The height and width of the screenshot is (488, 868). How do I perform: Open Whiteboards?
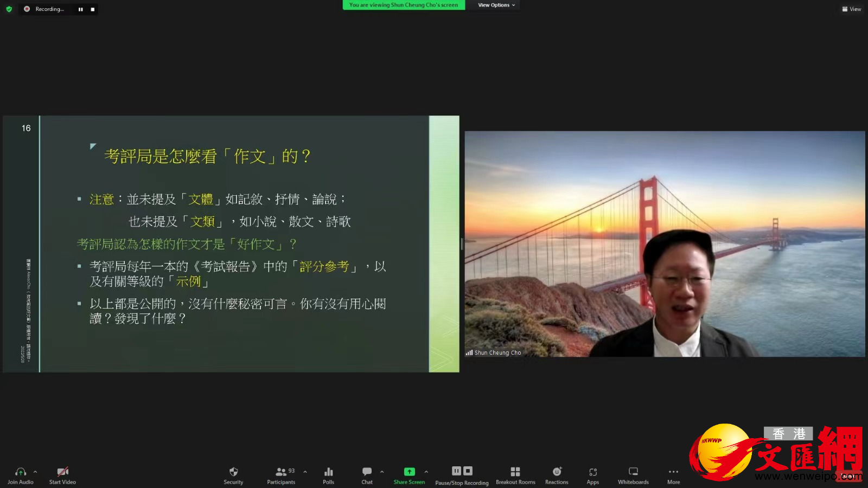point(633,474)
